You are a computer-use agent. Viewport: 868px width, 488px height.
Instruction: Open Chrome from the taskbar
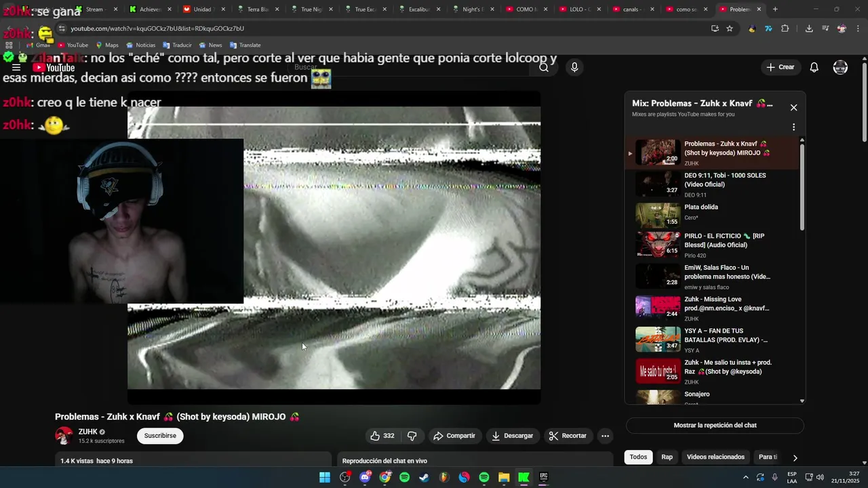click(385, 477)
